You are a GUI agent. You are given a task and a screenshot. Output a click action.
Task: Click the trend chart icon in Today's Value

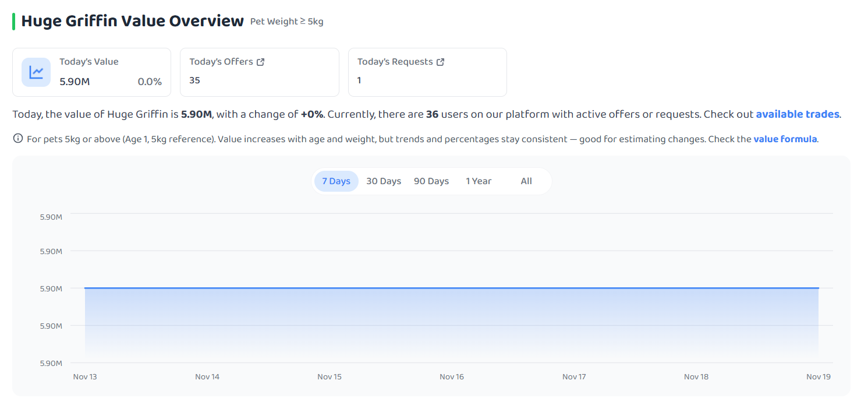(36, 72)
